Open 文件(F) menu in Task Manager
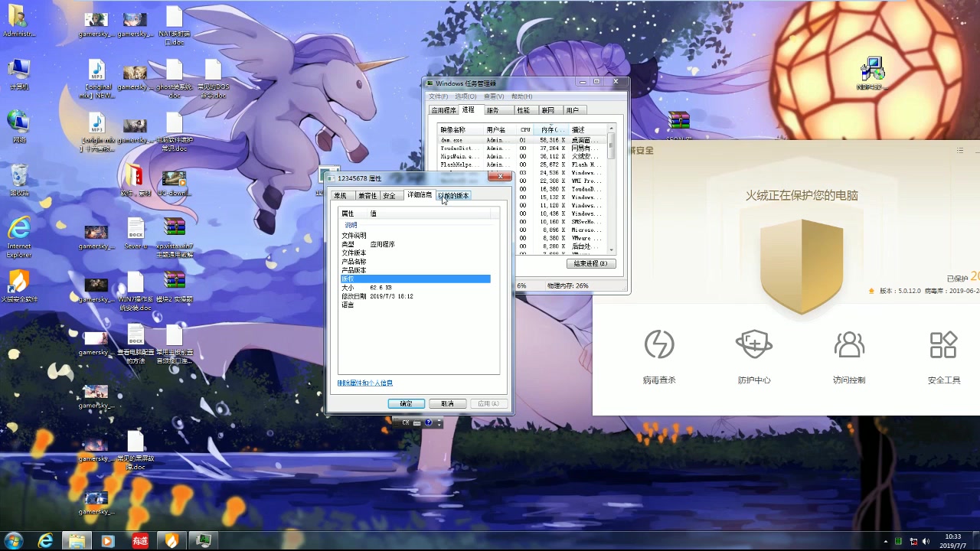Screen dimensions: 980x551 (438, 96)
